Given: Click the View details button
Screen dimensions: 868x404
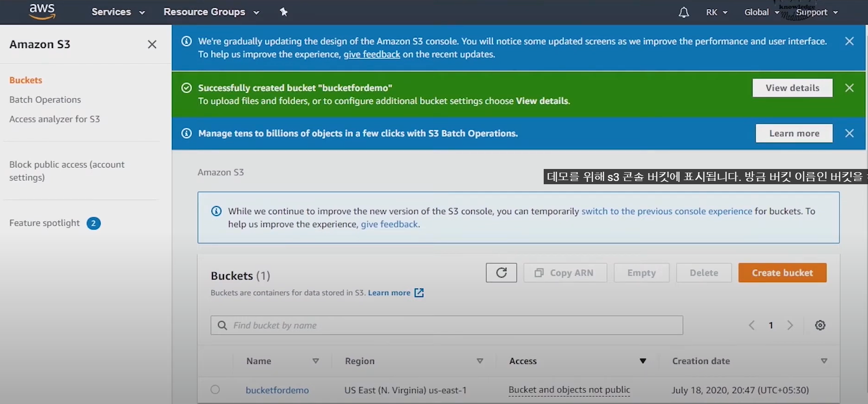Looking at the screenshot, I should [x=792, y=88].
